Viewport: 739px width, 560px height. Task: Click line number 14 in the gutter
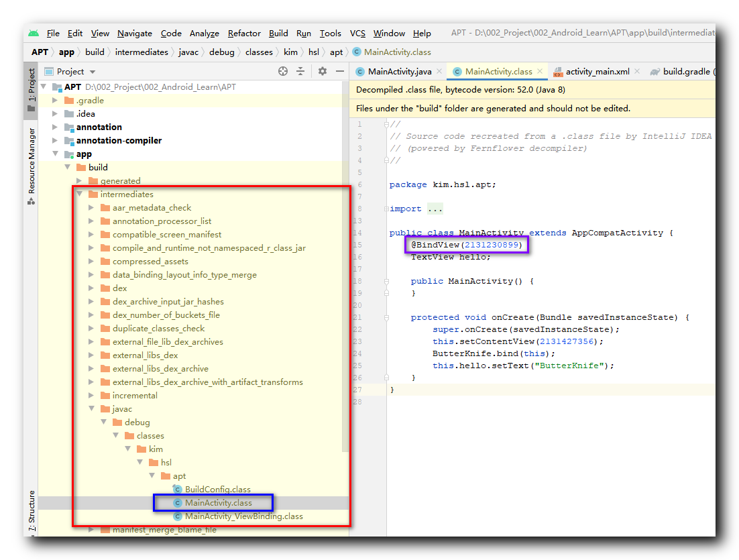357,233
